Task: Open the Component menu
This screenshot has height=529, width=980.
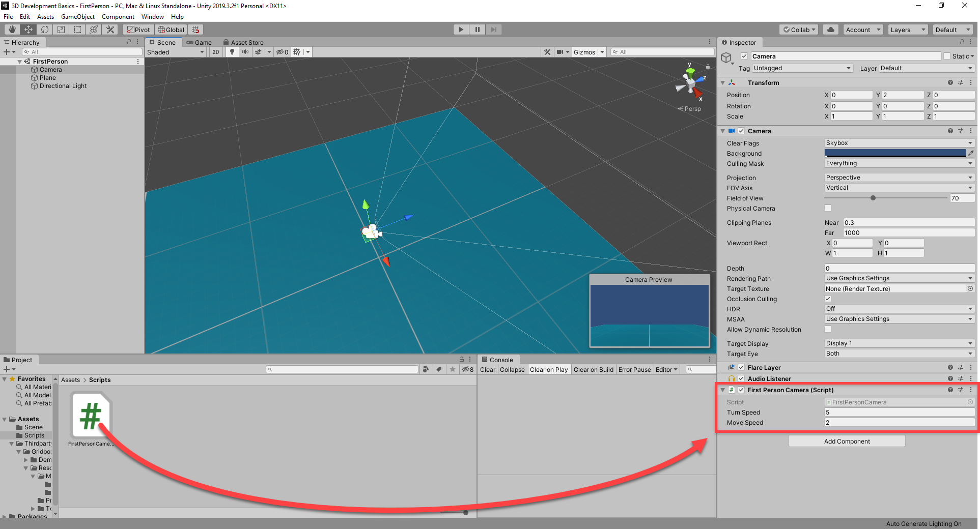Action: (x=118, y=17)
